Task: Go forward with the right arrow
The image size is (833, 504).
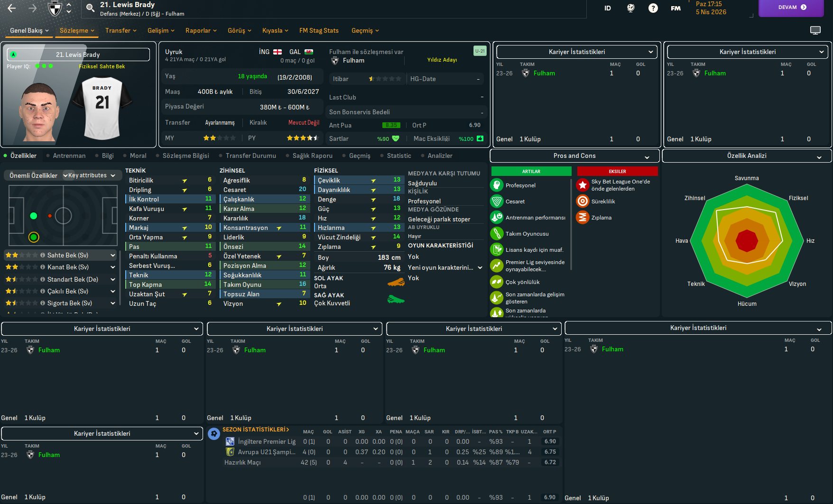Action: pos(32,8)
